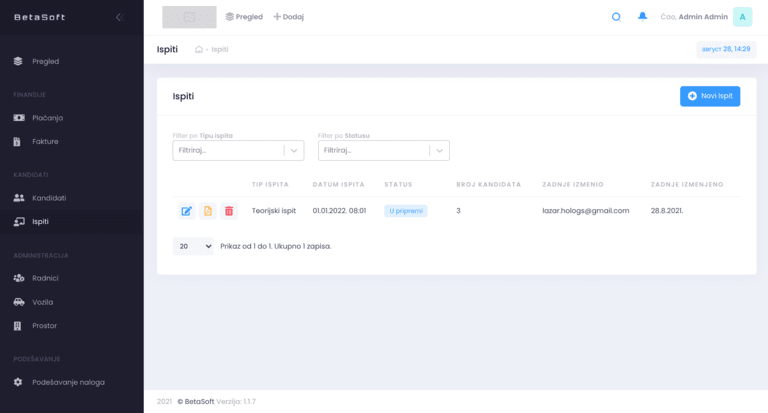
Task: Click lazar.hologs@gmail.com cell
Action: 585,211
